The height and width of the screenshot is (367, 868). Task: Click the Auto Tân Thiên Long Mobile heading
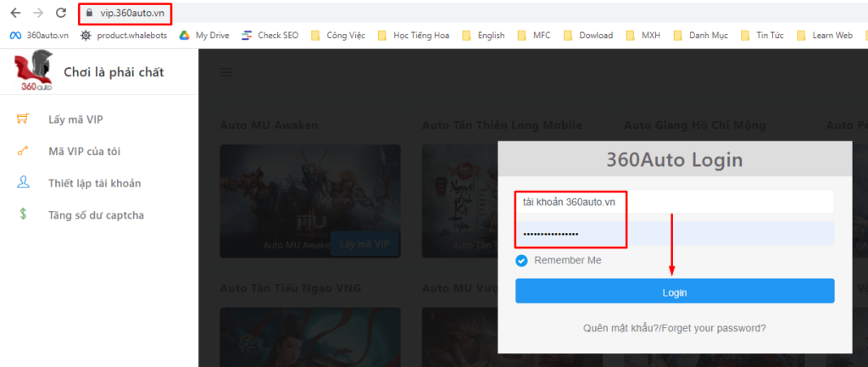point(502,125)
